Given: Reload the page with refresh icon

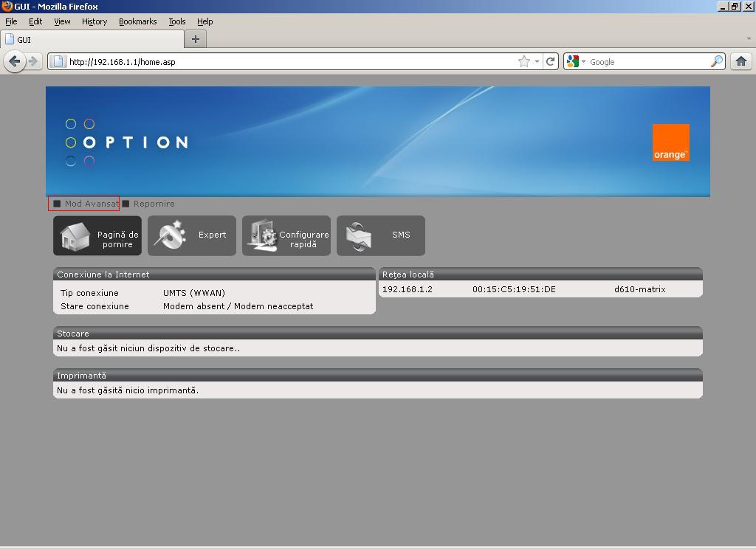Looking at the screenshot, I should tap(550, 62).
